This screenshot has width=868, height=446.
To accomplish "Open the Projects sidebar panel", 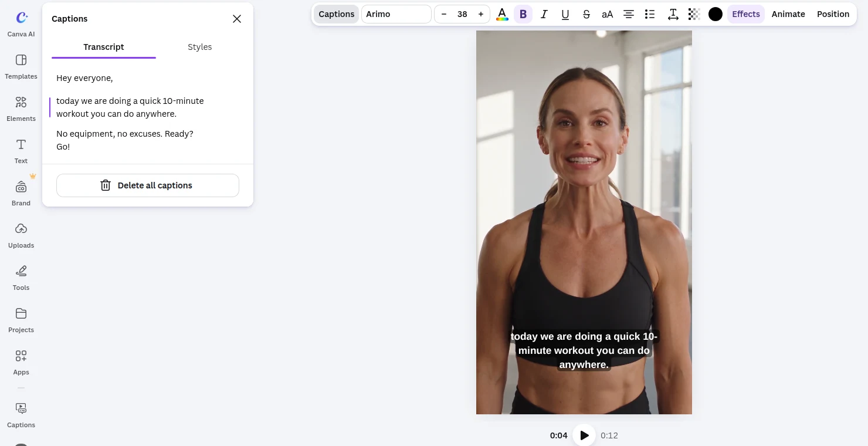I will pyautogui.click(x=21, y=320).
